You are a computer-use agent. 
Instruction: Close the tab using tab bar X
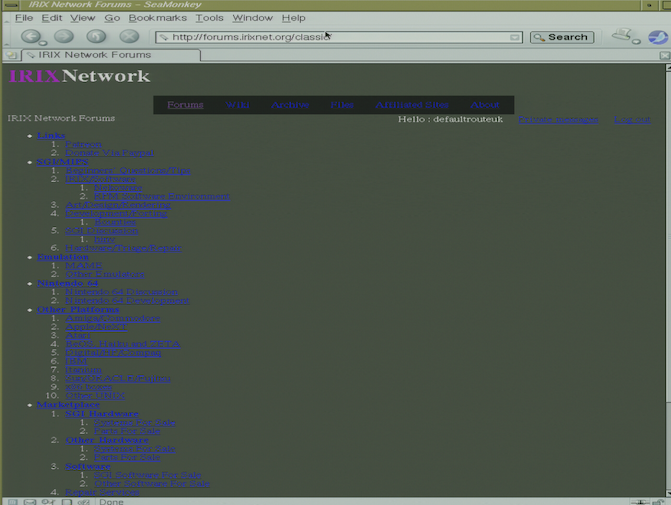[665, 56]
